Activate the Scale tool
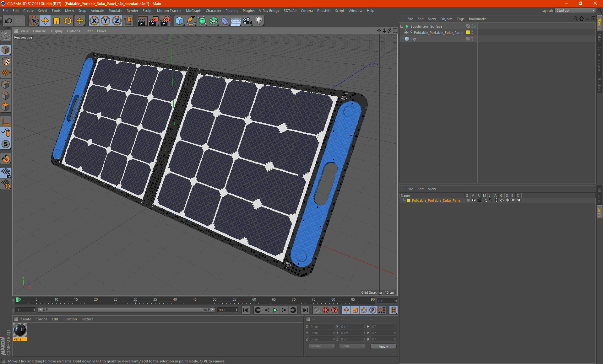This screenshot has height=364, width=603. (x=57, y=21)
